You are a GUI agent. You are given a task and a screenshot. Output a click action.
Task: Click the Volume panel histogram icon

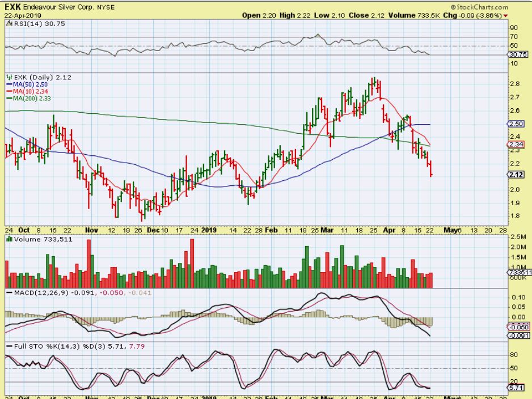coord(9,240)
